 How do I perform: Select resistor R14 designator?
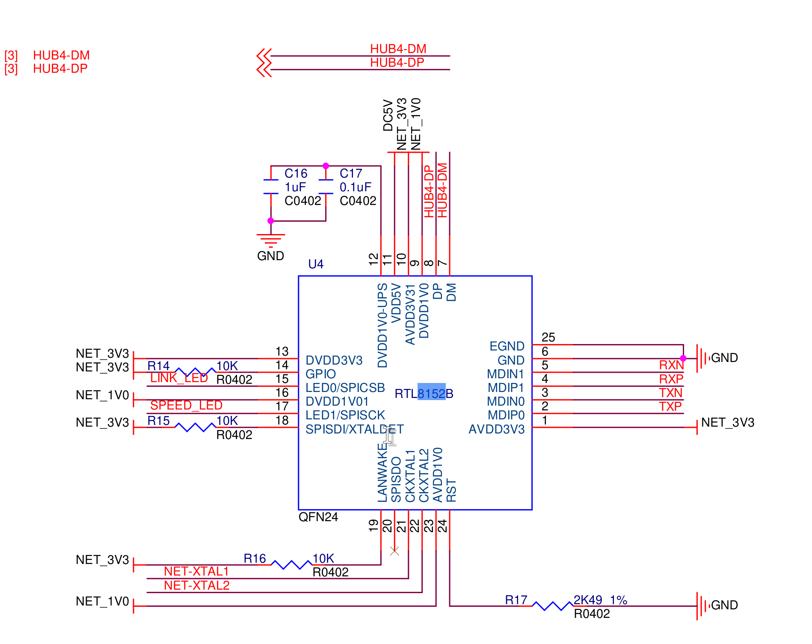pos(158,366)
